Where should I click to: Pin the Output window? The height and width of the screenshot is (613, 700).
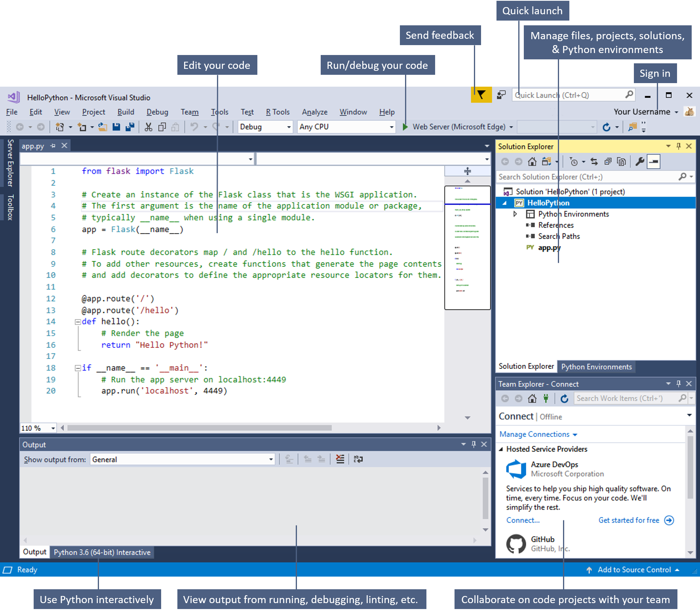pyautogui.click(x=474, y=444)
